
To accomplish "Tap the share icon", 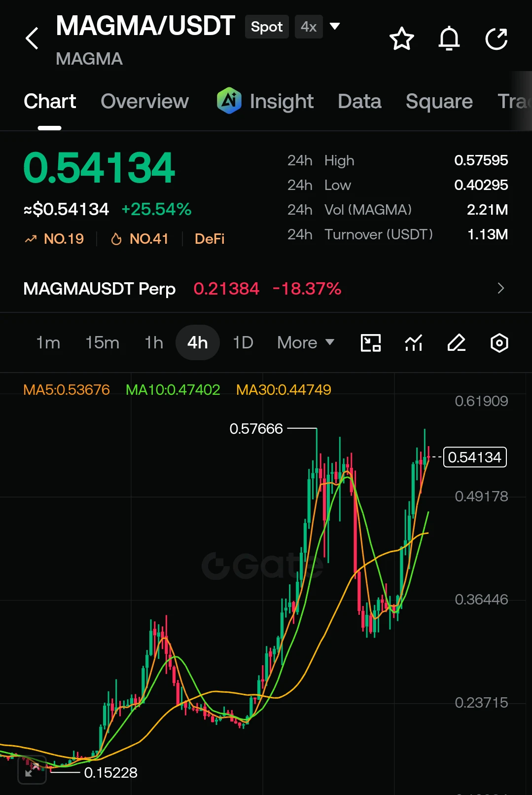I will 497,39.
